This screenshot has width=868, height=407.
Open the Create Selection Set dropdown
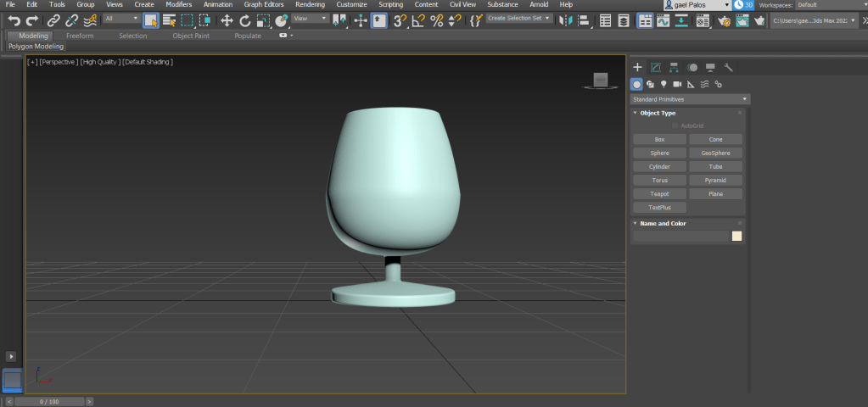click(x=519, y=18)
